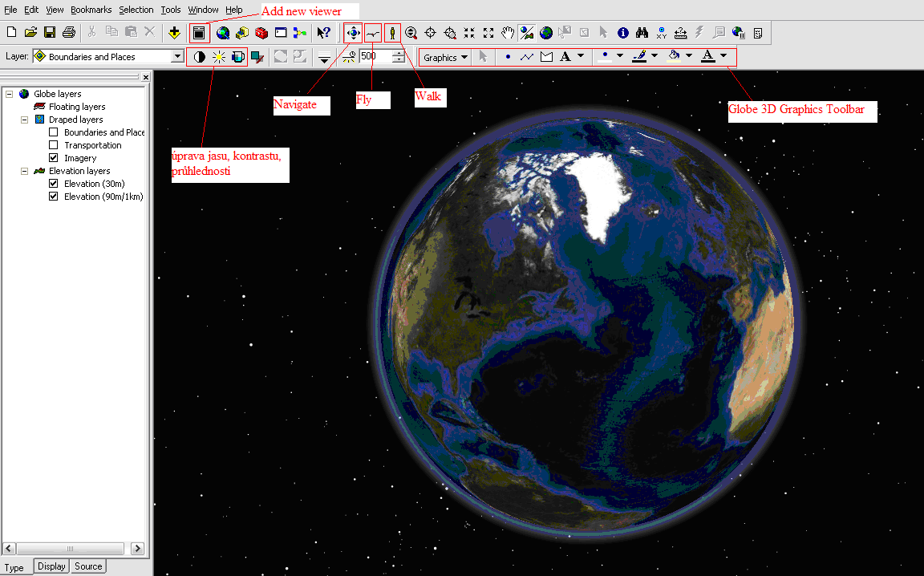Select the new text A graphic tool

(x=565, y=57)
